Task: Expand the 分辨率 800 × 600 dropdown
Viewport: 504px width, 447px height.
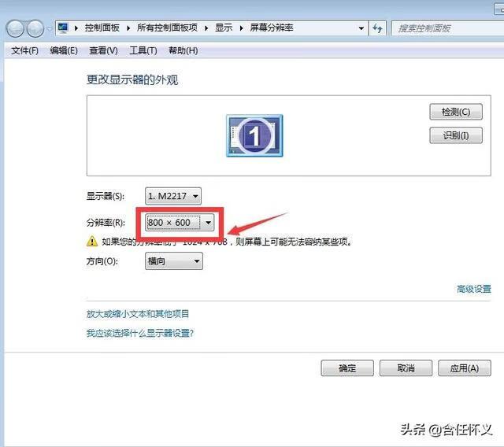Action: click(180, 223)
